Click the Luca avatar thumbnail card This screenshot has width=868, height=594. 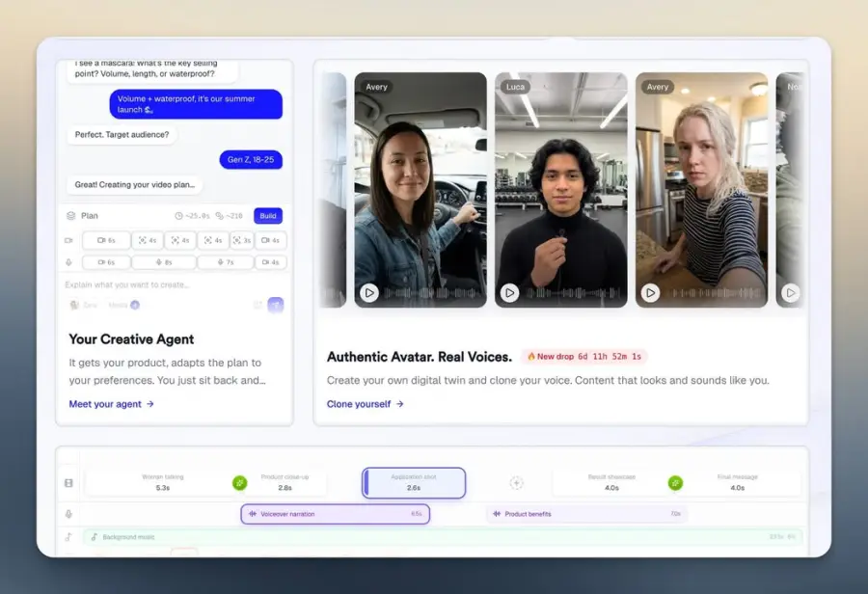(560, 190)
